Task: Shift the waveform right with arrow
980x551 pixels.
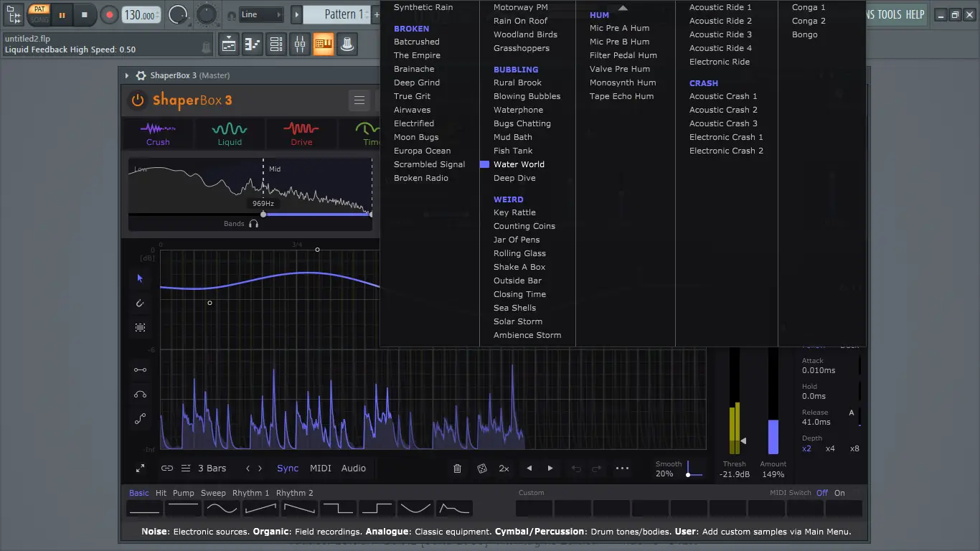Action: click(550, 468)
